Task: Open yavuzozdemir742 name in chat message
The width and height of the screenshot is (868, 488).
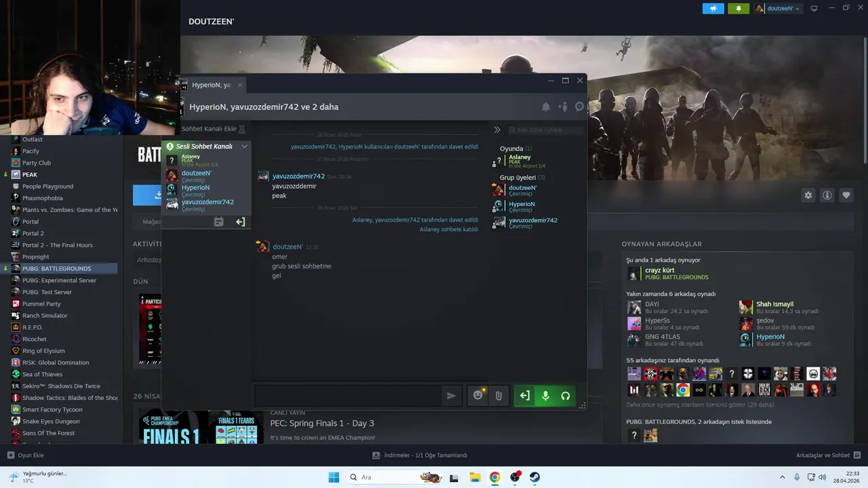Action: point(298,176)
